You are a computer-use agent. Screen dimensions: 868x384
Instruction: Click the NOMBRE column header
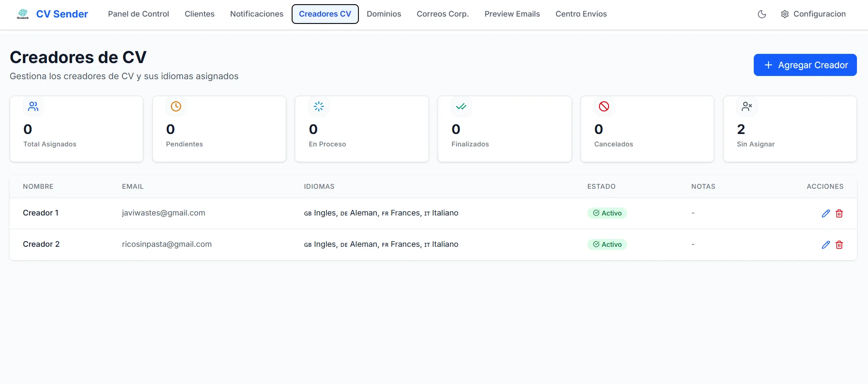38,186
